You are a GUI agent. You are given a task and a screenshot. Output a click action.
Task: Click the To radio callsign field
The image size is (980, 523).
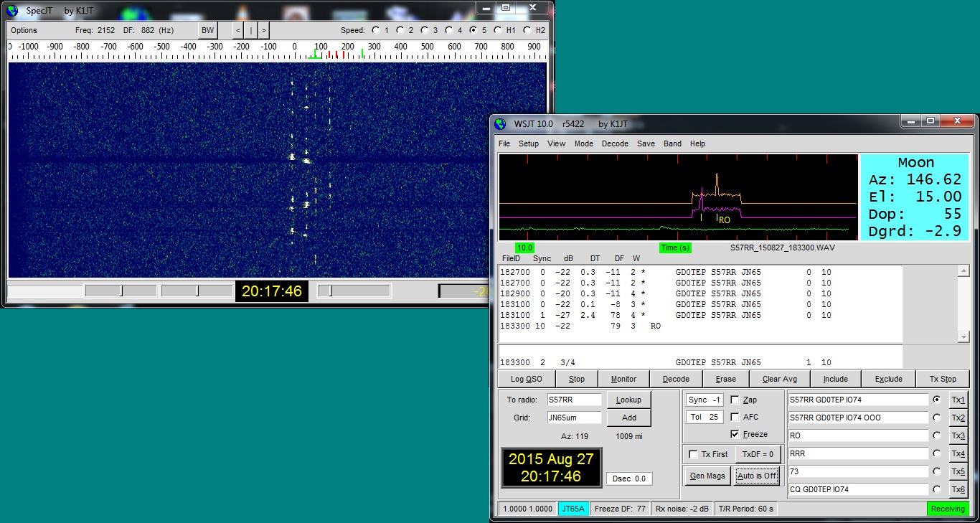click(574, 400)
